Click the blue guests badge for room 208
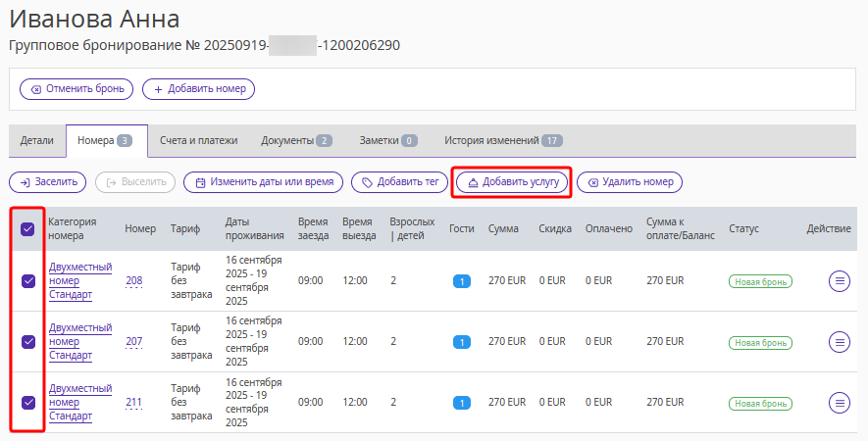Image resolution: width=868 pixels, height=441 pixels. pyautogui.click(x=462, y=281)
